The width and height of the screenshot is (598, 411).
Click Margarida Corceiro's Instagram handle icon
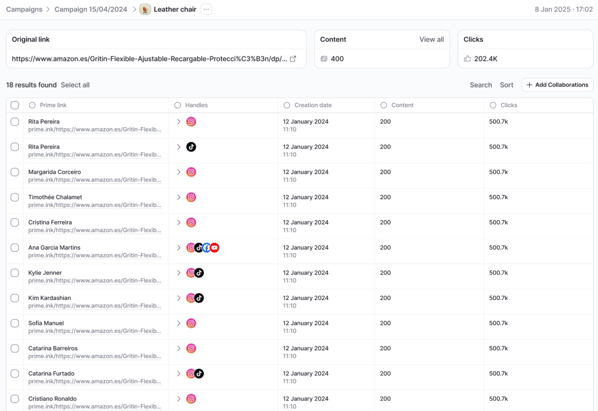click(x=191, y=172)
